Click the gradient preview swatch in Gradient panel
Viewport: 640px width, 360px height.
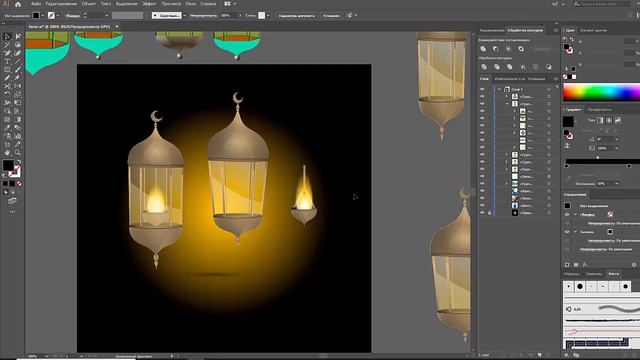[x=568, y=121]
